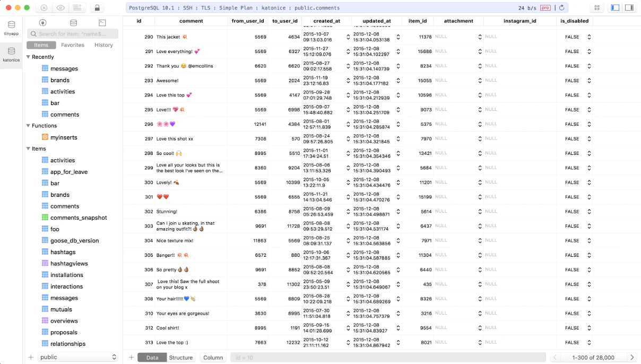The width and height of the screenshot is (641, 364).
Task: Go to the previous page of rows
Action: coord(555,358)
